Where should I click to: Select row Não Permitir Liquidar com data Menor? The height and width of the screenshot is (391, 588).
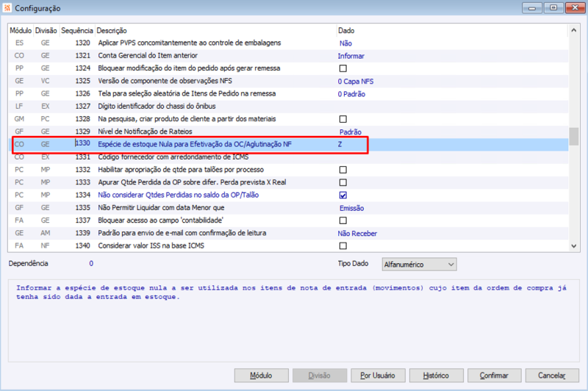click(x=288, y=208)
